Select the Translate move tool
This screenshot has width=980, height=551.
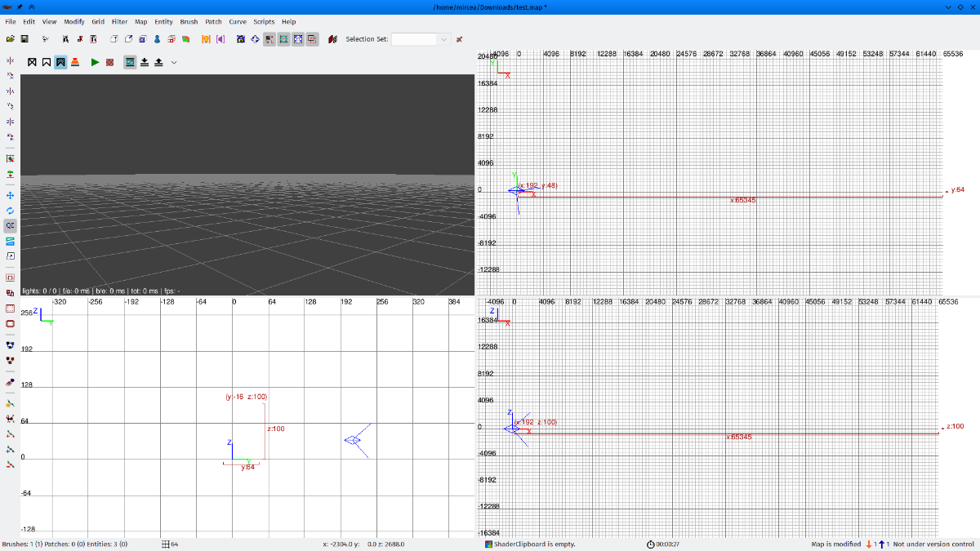pyautogui.click(x=10, y=196)
